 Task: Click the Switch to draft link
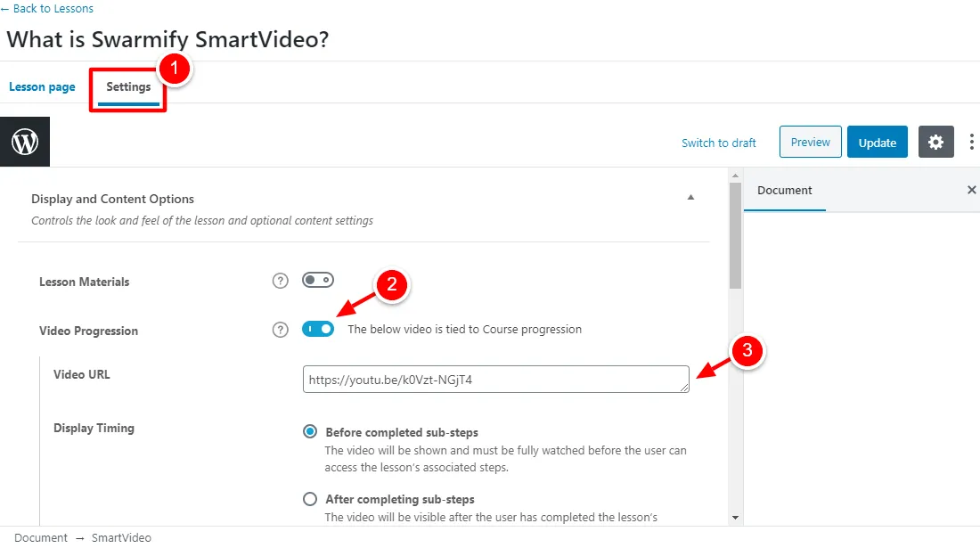click(718, 142)
